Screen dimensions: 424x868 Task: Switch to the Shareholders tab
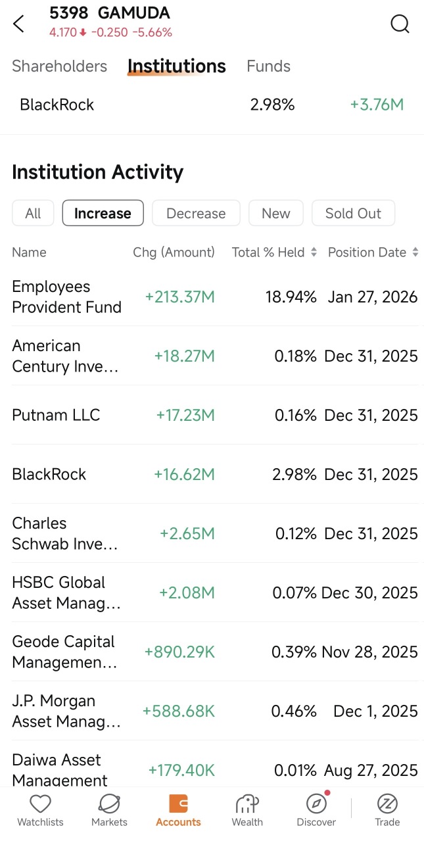(59, 66)
